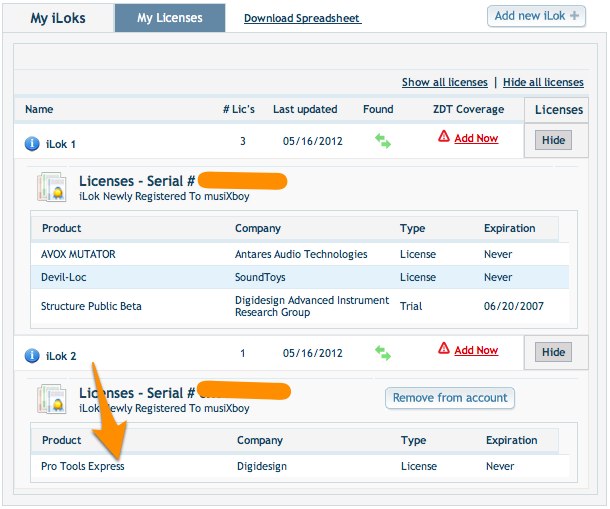
Task: Click the License type for Devil-Loc
Action: [x=418, y=277]
